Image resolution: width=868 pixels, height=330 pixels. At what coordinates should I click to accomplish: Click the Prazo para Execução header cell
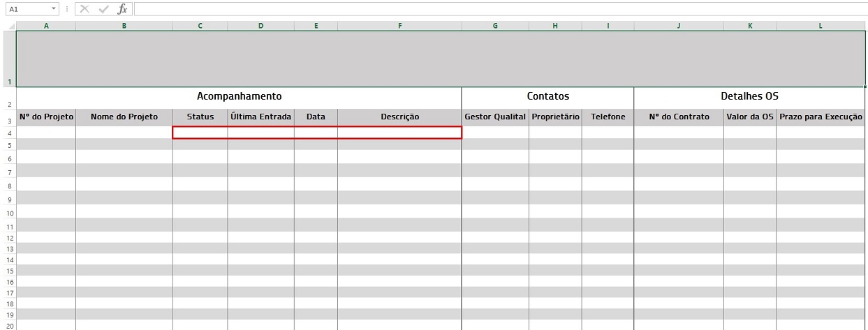pyautogui.click(x=821, y=117)
